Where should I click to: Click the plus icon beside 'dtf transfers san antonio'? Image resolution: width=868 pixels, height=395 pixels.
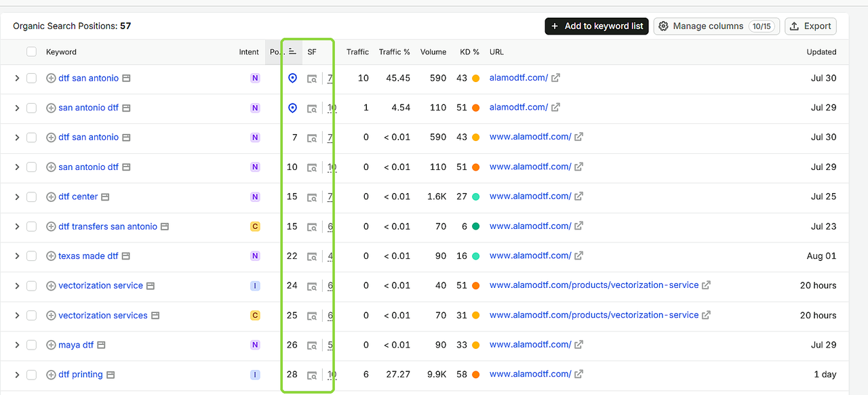pyautogui.click(x=51, y=227)
